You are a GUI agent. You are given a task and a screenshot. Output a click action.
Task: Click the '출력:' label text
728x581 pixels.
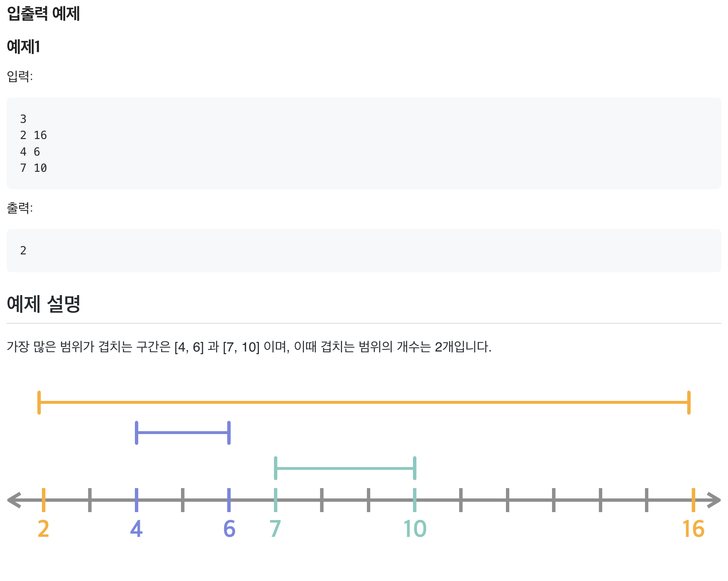click(x=20, y=207)
